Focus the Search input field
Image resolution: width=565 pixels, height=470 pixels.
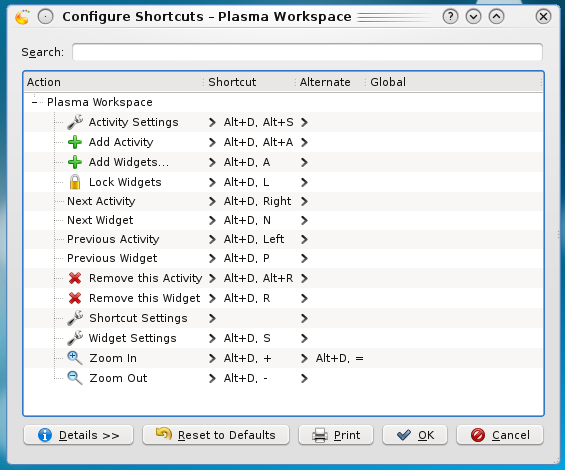pyautogui.click(x=307, y=52)
